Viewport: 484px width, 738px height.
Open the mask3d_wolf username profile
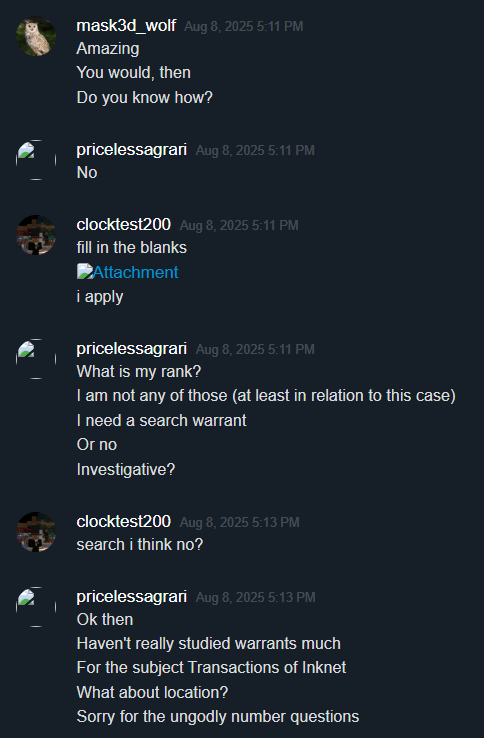tap(126, 25)
